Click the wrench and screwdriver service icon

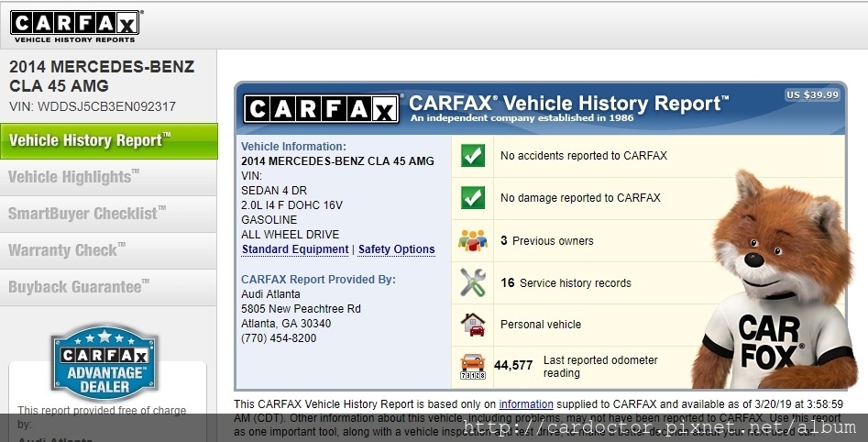pyautogui.click(x=473, y=282)
